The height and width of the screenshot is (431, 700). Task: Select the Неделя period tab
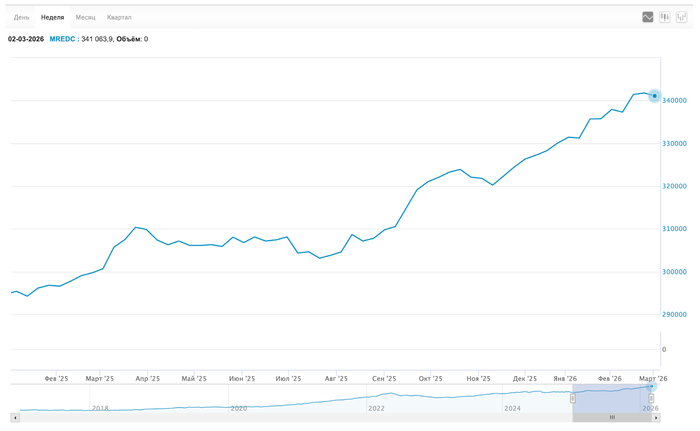click(x=52, y=17)
